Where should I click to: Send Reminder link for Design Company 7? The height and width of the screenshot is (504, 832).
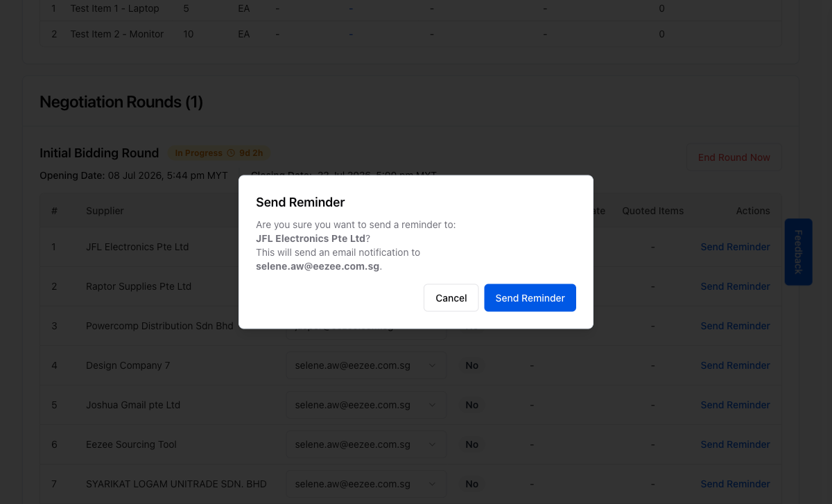735,365
